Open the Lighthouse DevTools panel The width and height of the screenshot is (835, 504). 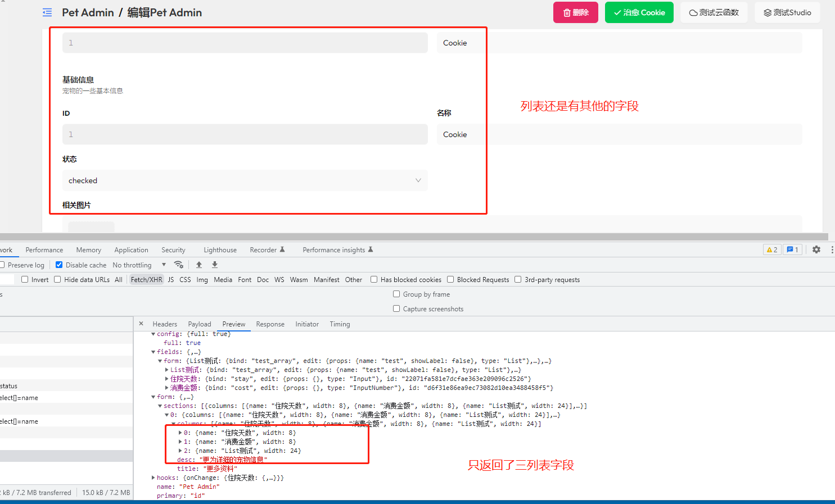(x=220, y=250)
